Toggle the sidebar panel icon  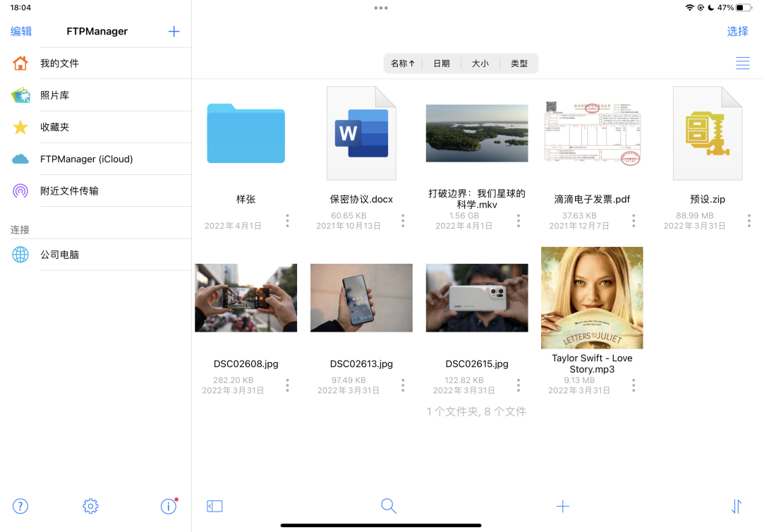click(x=214, y=506)
